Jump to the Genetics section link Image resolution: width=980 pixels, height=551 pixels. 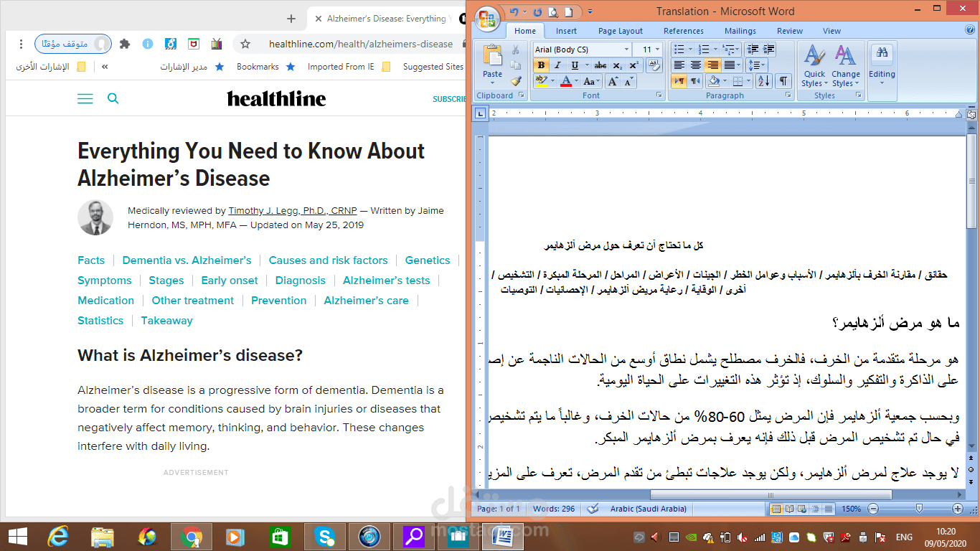pos(428,260)
